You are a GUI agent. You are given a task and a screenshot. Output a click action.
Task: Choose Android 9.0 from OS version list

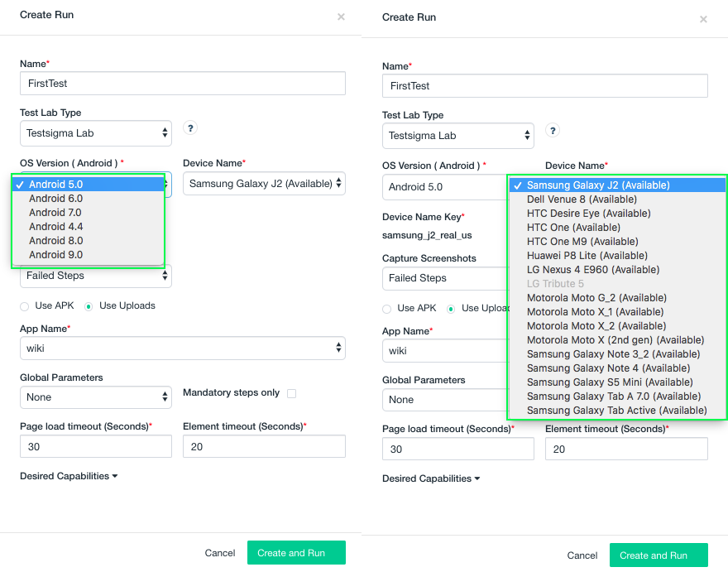55,255
